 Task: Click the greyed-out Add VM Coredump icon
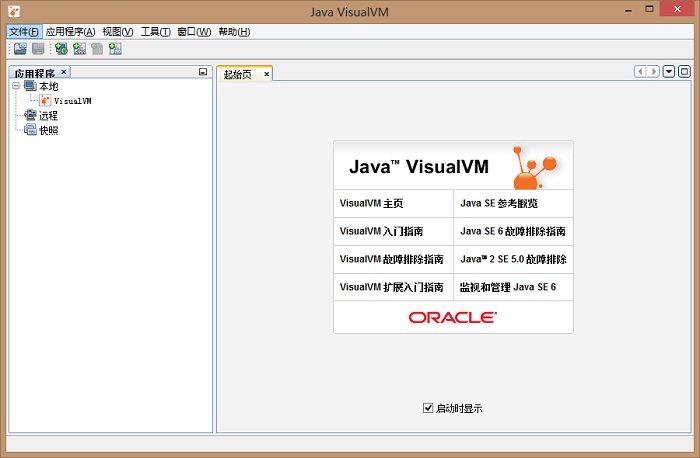97,49
